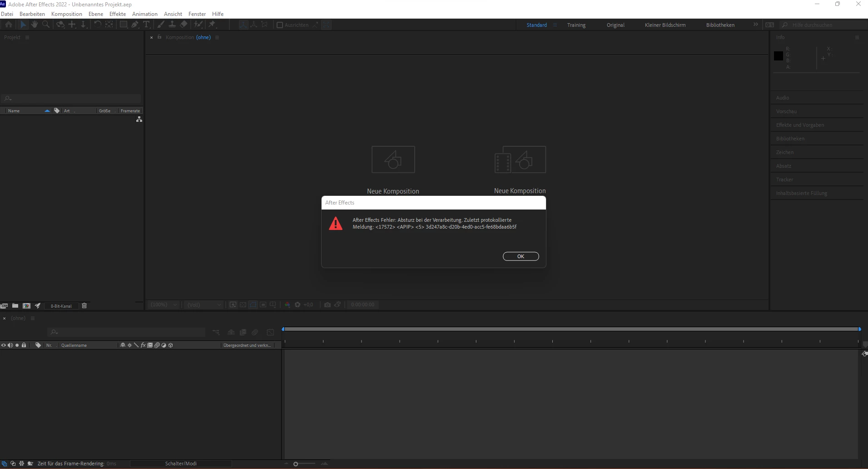Screen dimensions: 868x469
Task: Open the 100% zoom dropdown
Action: pyautogui.click(x=164, y=304)
